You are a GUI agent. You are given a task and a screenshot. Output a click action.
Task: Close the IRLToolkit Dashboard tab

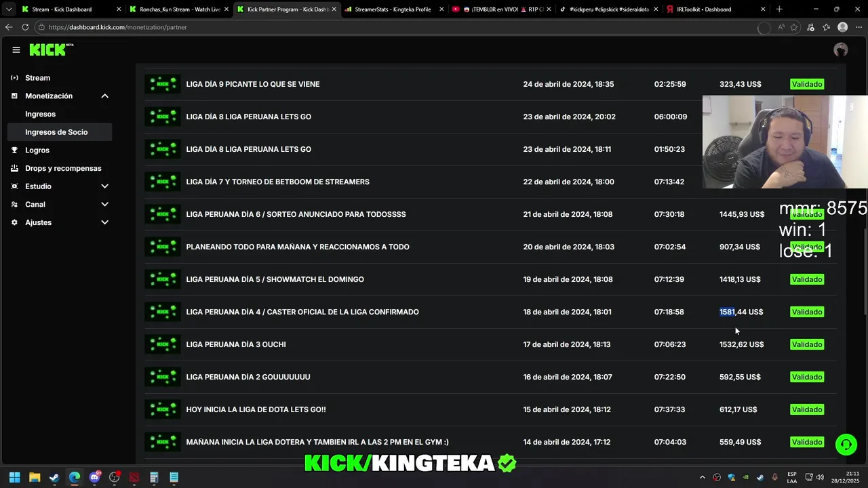coord(763,9)
